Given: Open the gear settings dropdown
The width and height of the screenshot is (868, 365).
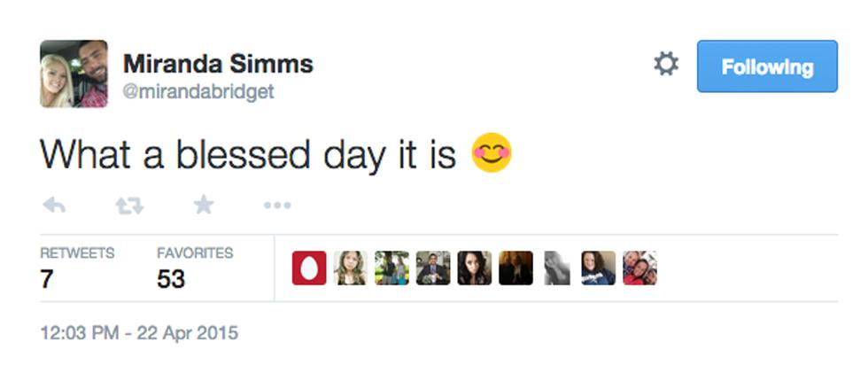Looking at the screenshot, I should (x=666, y=65).
